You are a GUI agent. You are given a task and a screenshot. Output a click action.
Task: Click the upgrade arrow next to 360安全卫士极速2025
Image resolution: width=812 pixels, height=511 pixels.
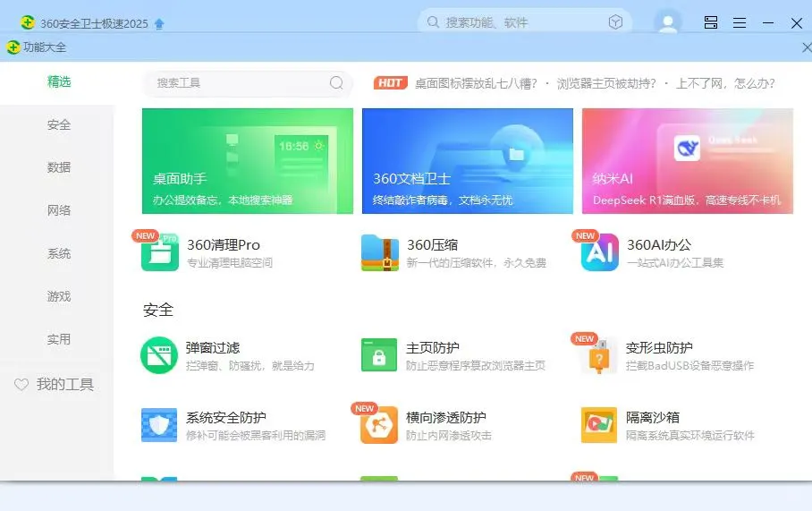(159, 23)
